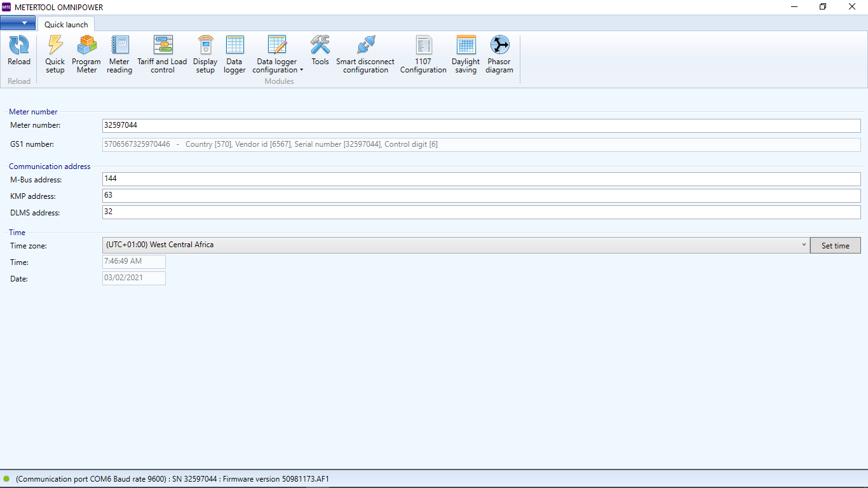The width and height of the screenshot is (868, 488).
Task: Click the METERTOOL app icon in title bar
Action: pyautogui.click(x=6, y=7)
